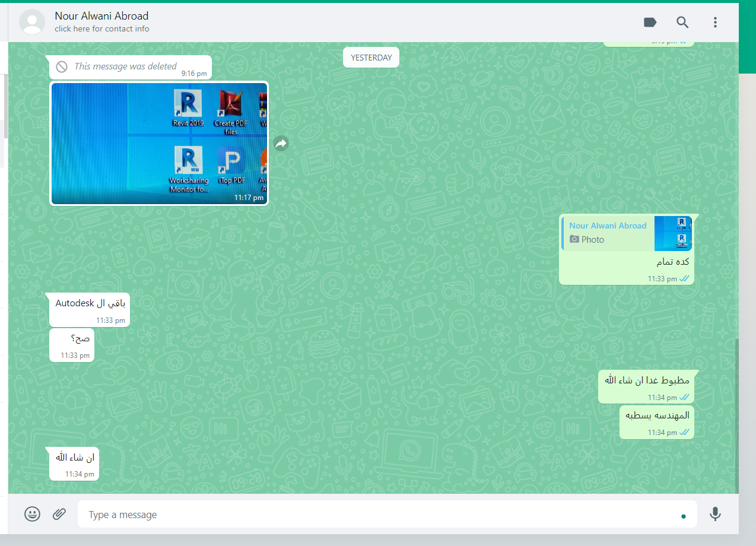Image resolution: width=756 pixels, height=546 pixels.
Task: Select the 'صح؟' message
Action: click(72, 344)
